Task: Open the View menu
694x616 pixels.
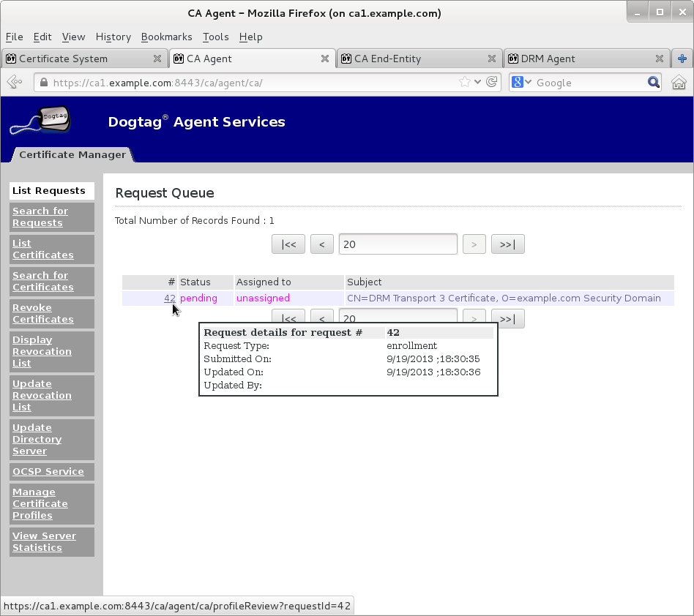Action: pyautogui.click(x=73, y=37)
